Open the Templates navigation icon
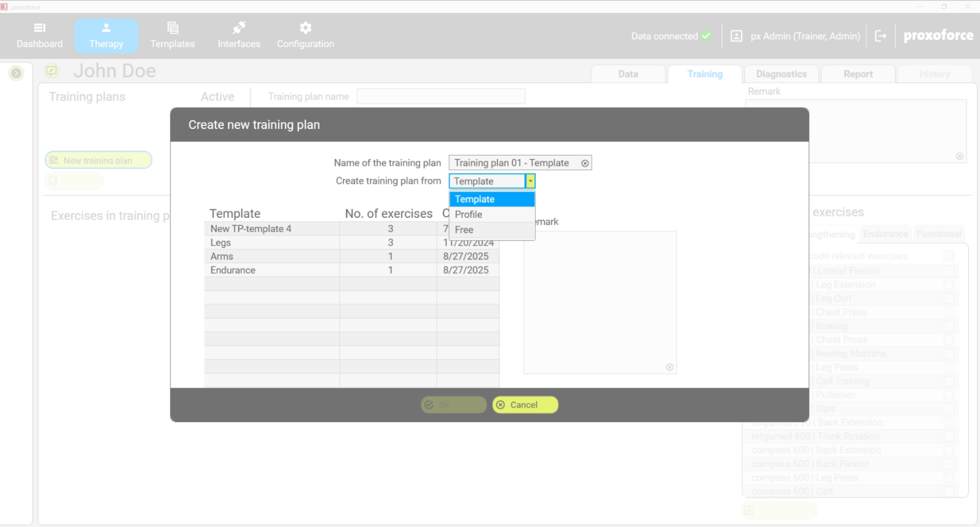 [x=173, y=28]
